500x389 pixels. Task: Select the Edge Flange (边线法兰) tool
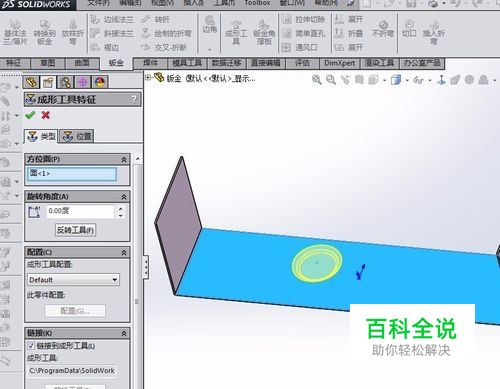[x=112, y=20]
